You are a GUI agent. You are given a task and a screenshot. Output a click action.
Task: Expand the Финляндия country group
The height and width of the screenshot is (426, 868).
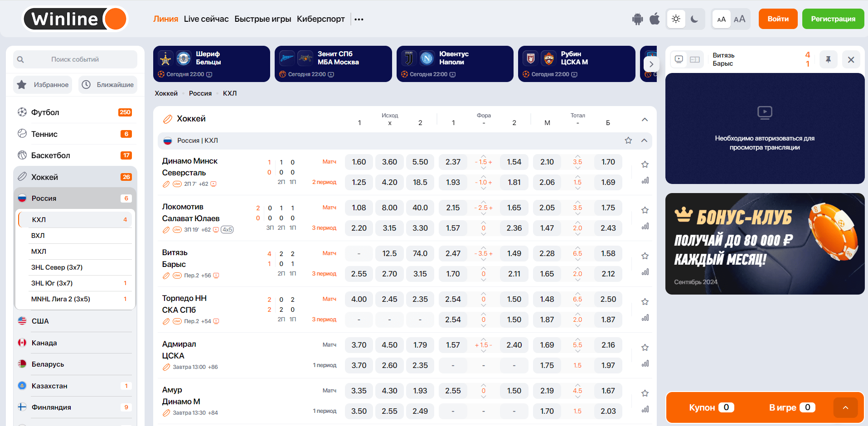coord(75,407)
